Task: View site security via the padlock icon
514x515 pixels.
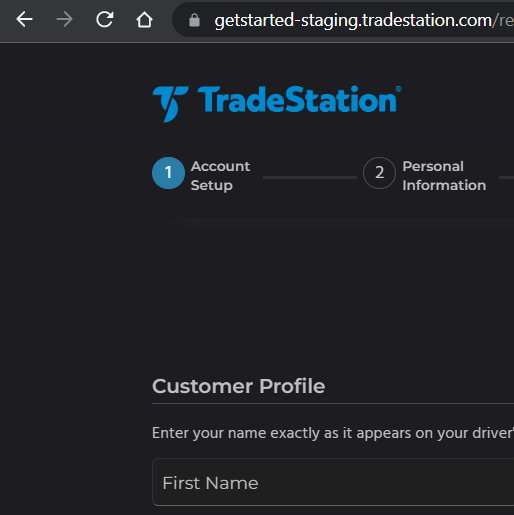Action: [x=194, y=20]
